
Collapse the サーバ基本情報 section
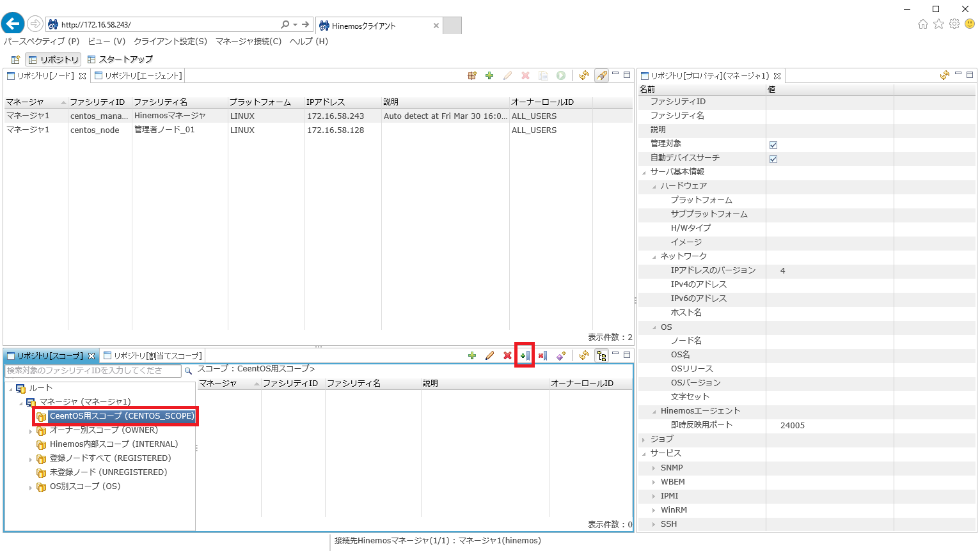point(644,173)
